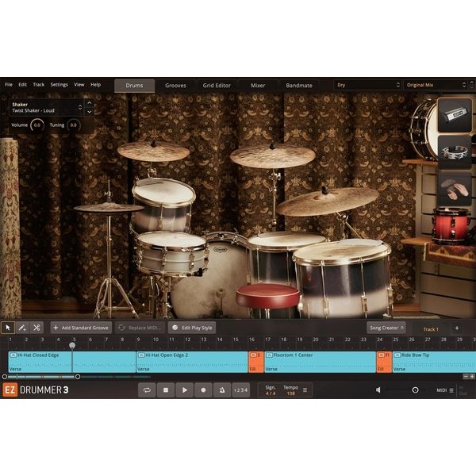Stop playback with the stop button

[166, 390]
